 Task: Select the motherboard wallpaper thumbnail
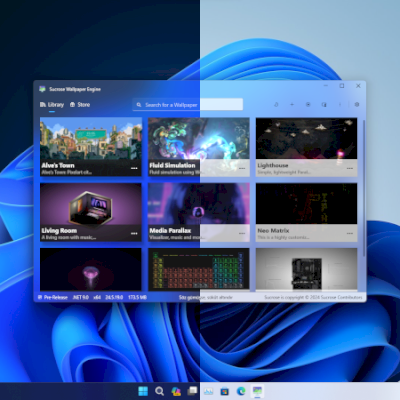(x=307, y=269)
